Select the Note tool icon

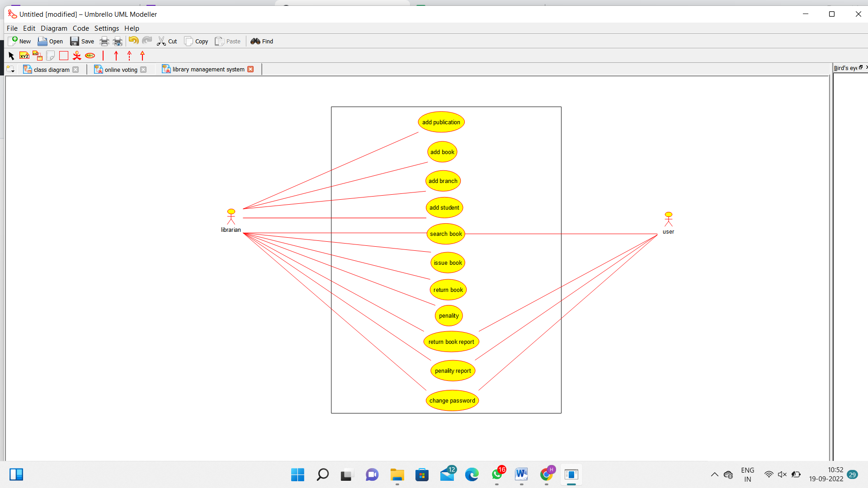click(x=51, y=56)
